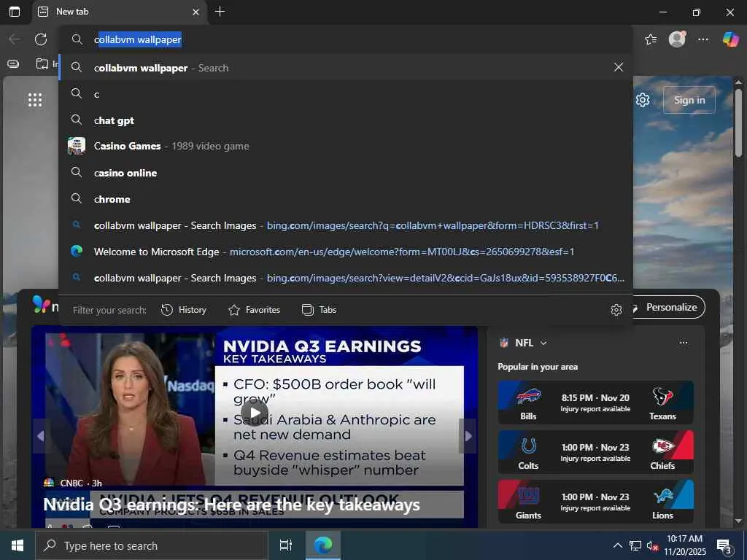Open NFL card more options ellipsis
This screenshot has height=560, width=747.
point(683,343)
